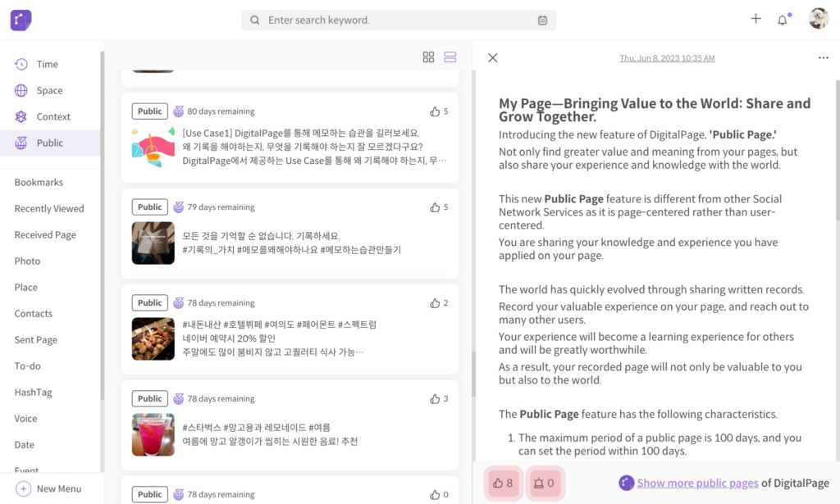Like the 80 days remaining post
The image size is (840, 504).
(x=435, y=111)
